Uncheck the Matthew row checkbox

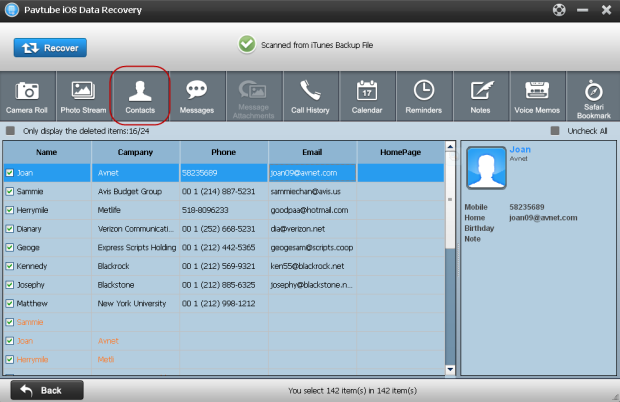click(x=10, y=304)
